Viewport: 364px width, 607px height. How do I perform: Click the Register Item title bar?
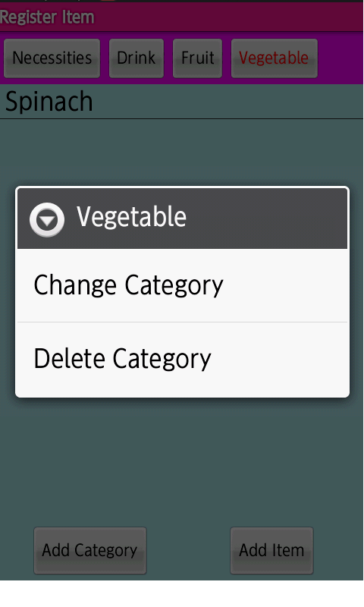point(181,17)
